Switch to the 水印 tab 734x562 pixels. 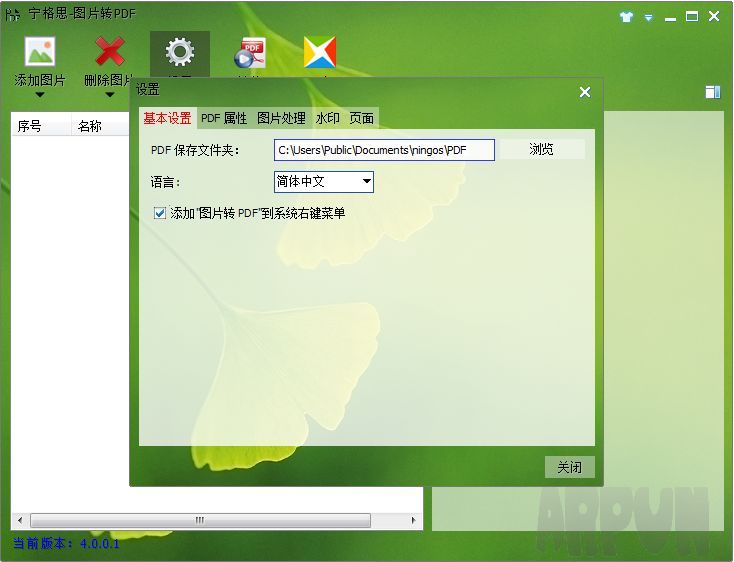coord(328,118)
